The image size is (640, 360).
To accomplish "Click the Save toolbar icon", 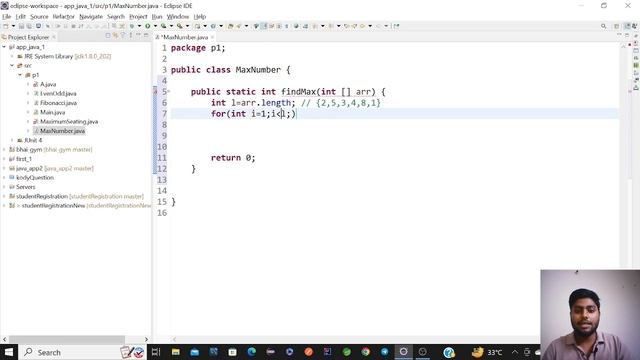I will [x=21, y=26].
